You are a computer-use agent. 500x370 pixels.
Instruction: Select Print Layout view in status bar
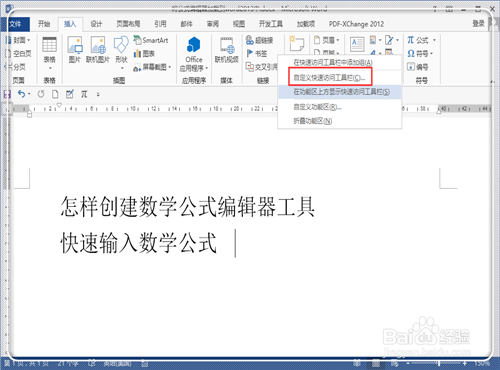[x=376, y=363]
